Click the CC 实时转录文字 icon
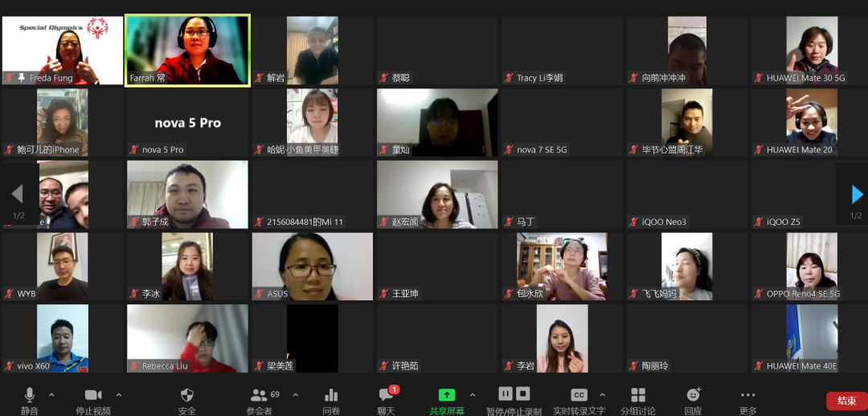Viewport: 868px width, 416px height. (579, 394)
